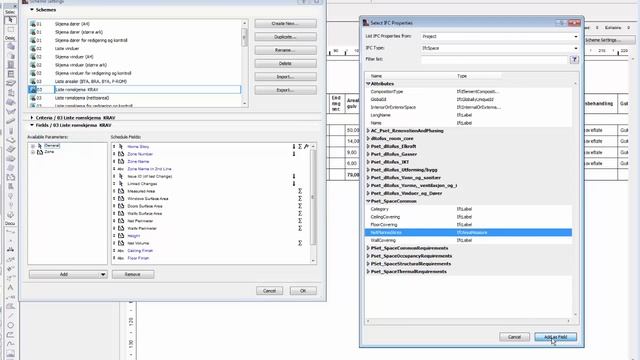Collapse the Schemes panel section
The image size is (640, 360).
(x=32, y=9)
